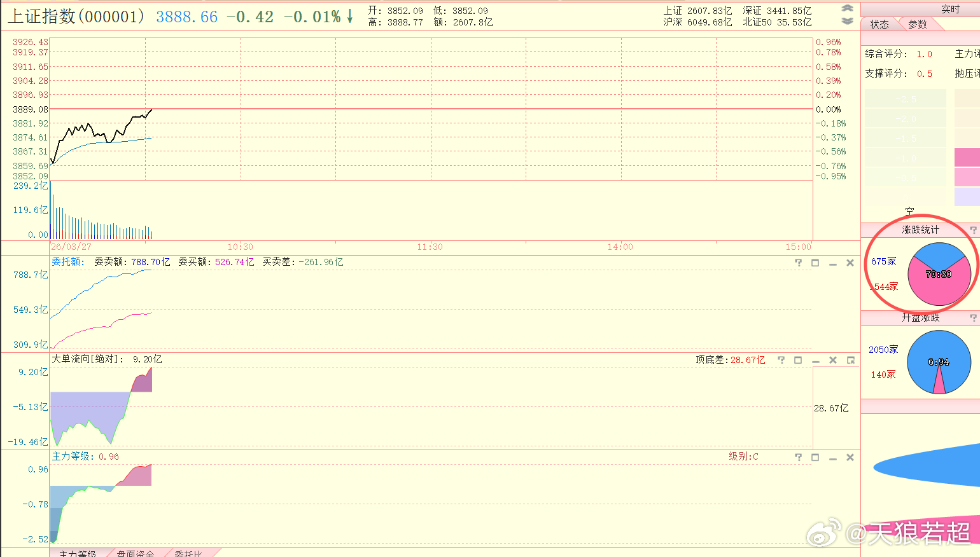Expand header with the double down chevron

tap(847, 21)
